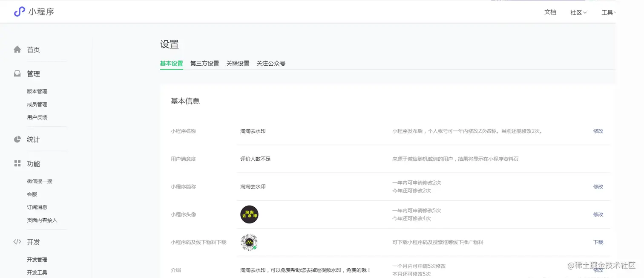Open the 小程序头像 avatar image
Viewport: 644px width, 278px height.
(x=249, y=214)
